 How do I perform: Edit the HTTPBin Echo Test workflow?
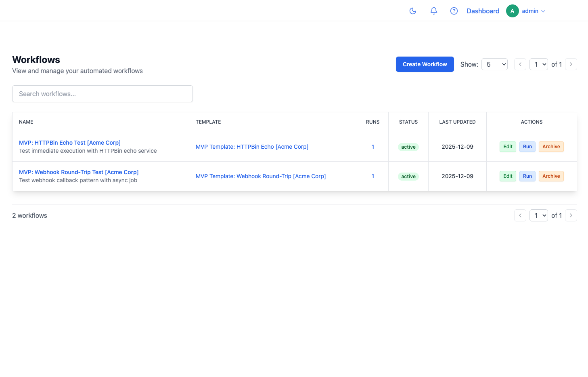508,147
